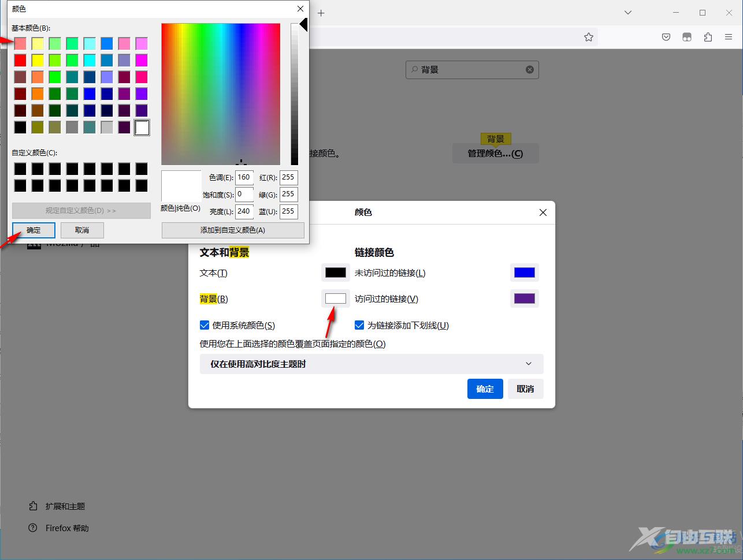Select the light pink basic color, first row
The height and width of the screenshot is (560, 743).
click(x=20, y=43)
